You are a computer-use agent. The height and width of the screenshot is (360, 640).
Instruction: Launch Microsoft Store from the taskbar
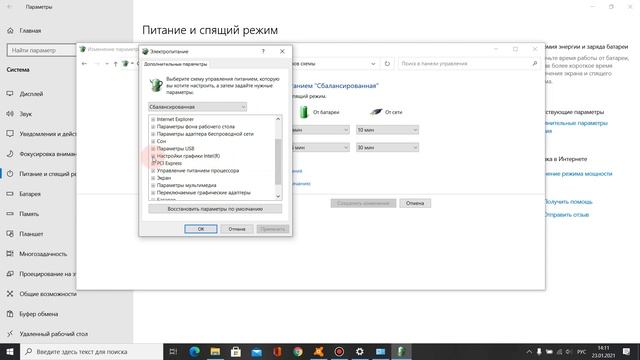(x=236, y=351)
